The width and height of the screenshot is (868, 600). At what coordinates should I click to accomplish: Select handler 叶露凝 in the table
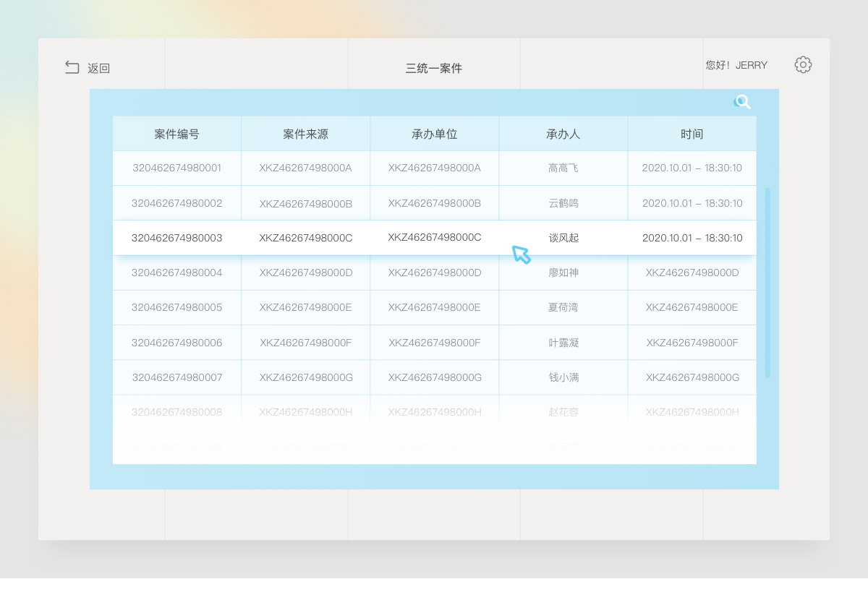pyautogui.click(x=563, y=343)
